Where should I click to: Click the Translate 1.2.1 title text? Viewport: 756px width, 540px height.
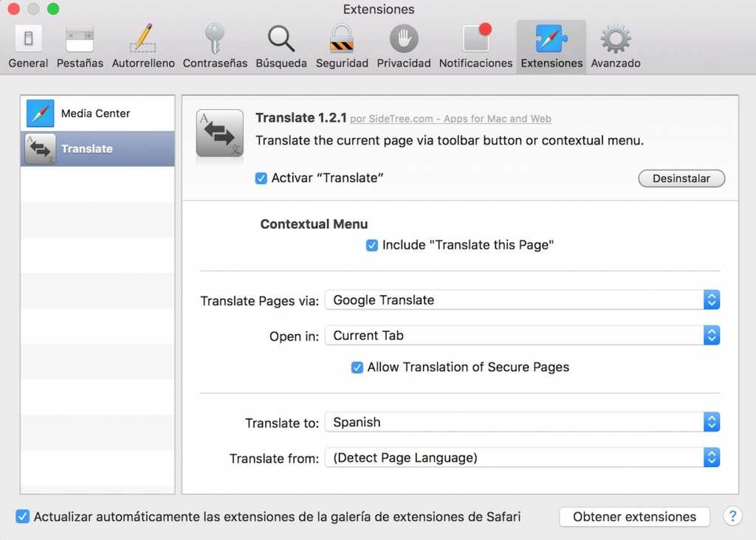(x=301, y=117)
